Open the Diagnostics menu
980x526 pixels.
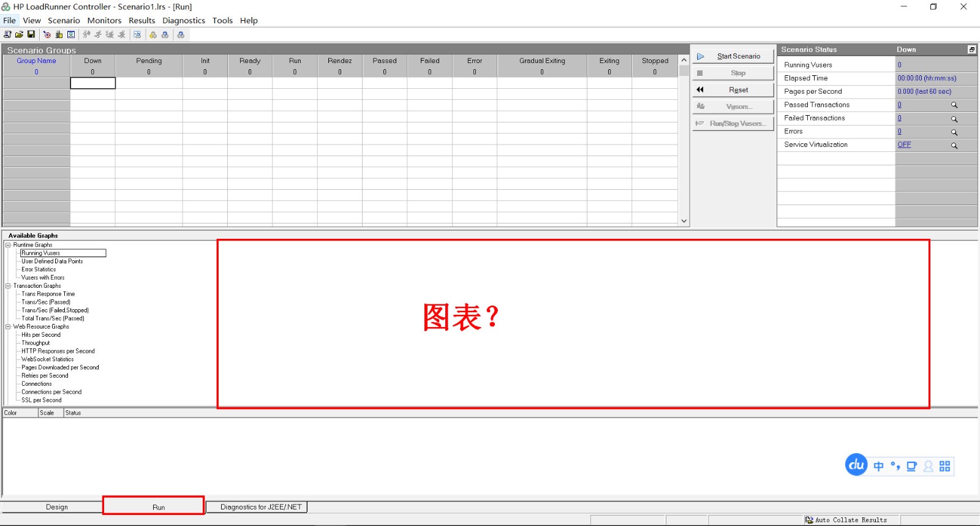[x=184, y=20]
